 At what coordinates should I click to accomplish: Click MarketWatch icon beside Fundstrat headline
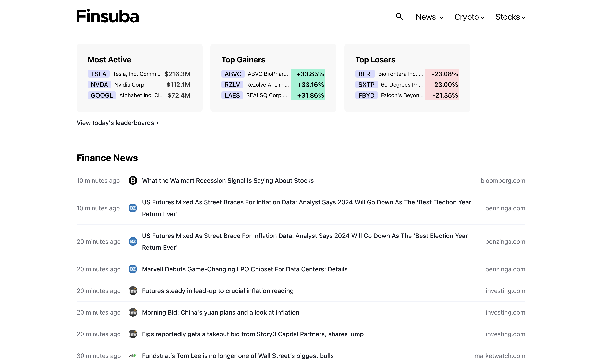tap(133, 356)
